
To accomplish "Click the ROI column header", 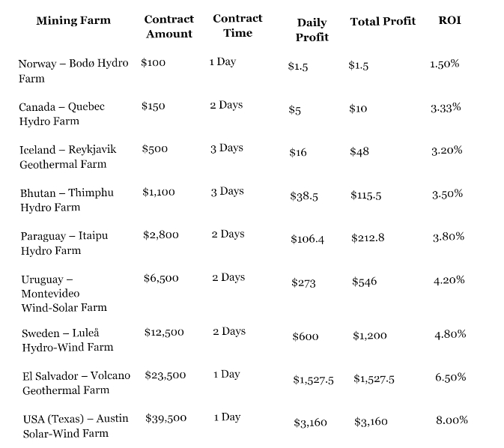I will tap(449, 20).
